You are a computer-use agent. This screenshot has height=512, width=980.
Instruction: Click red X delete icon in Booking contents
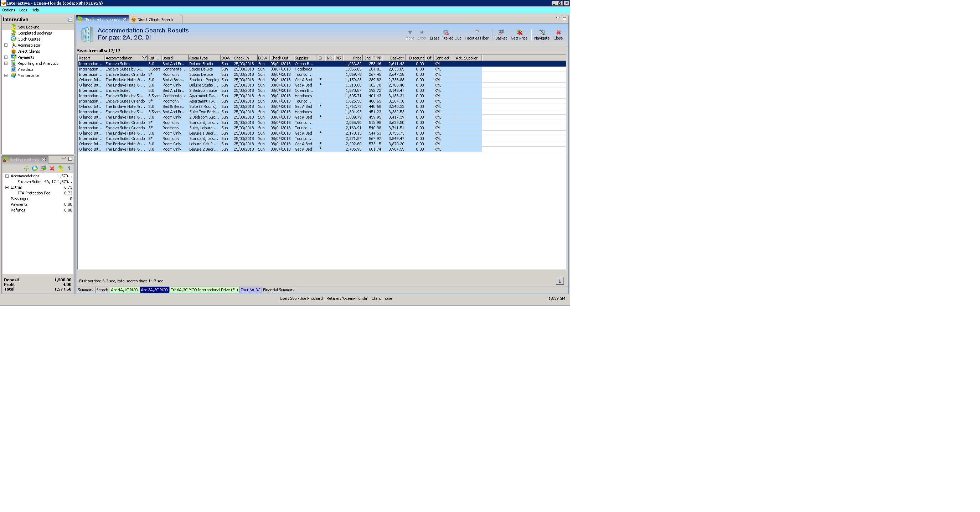52,168
